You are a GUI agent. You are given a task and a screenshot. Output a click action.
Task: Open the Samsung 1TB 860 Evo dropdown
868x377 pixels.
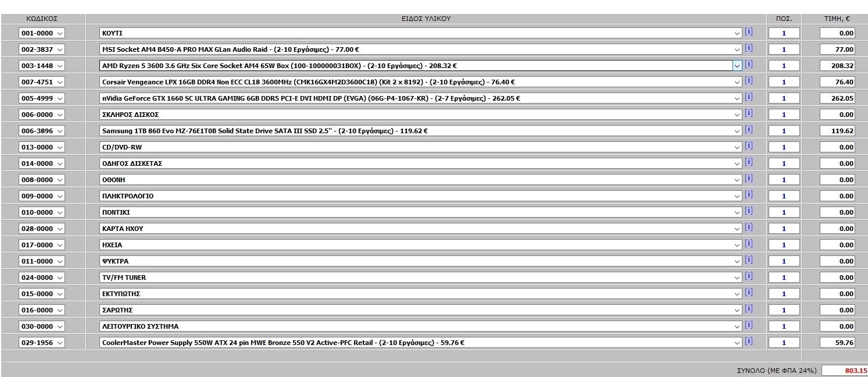coord(421,131)
